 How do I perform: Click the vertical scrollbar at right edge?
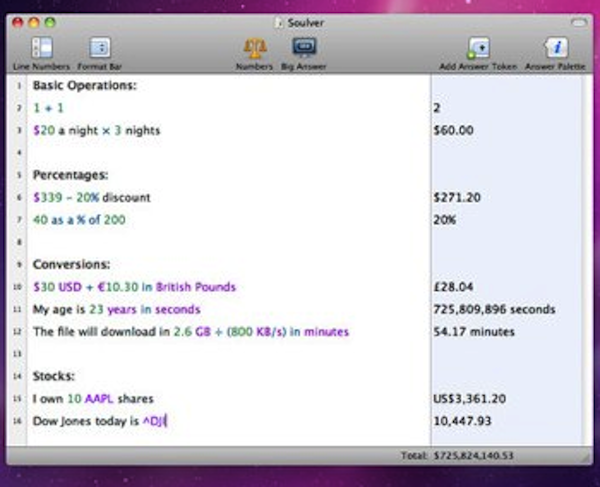point(588,260)
